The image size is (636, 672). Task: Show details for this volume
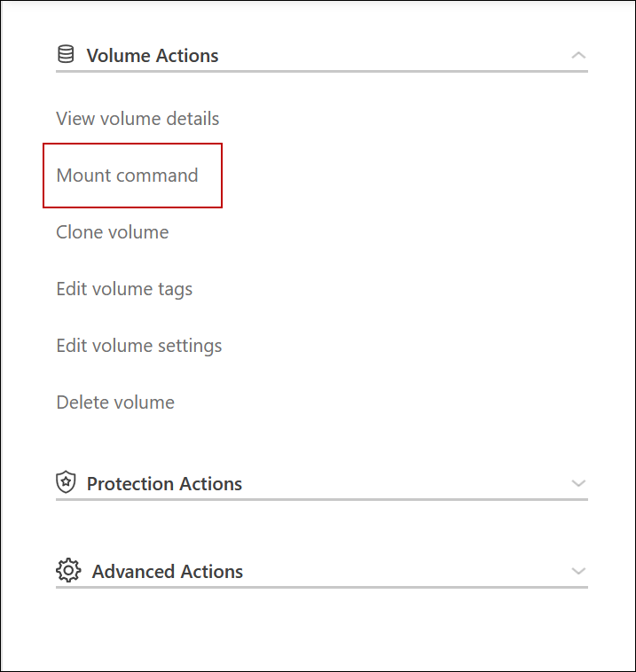(x=137, y=119)
